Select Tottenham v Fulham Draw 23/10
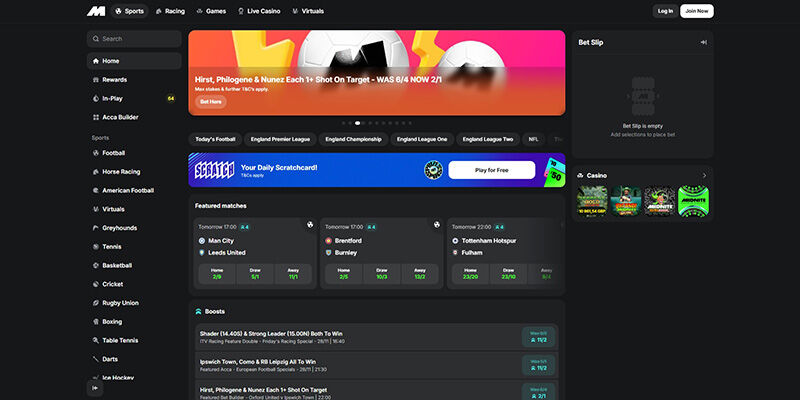The width and height of the screenshot is (800, 400). [509, 274]
